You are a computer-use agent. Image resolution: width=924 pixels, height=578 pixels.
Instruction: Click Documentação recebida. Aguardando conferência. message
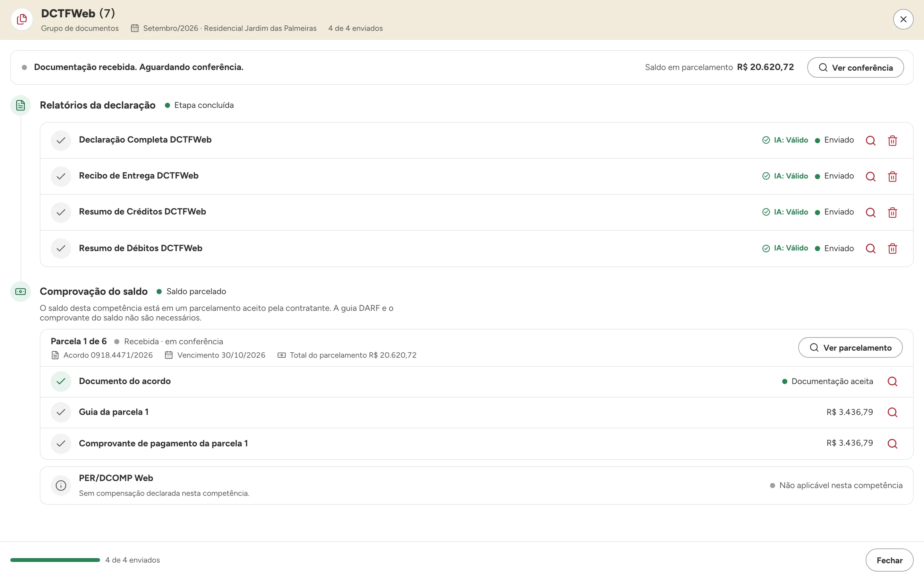coord(139,67)
